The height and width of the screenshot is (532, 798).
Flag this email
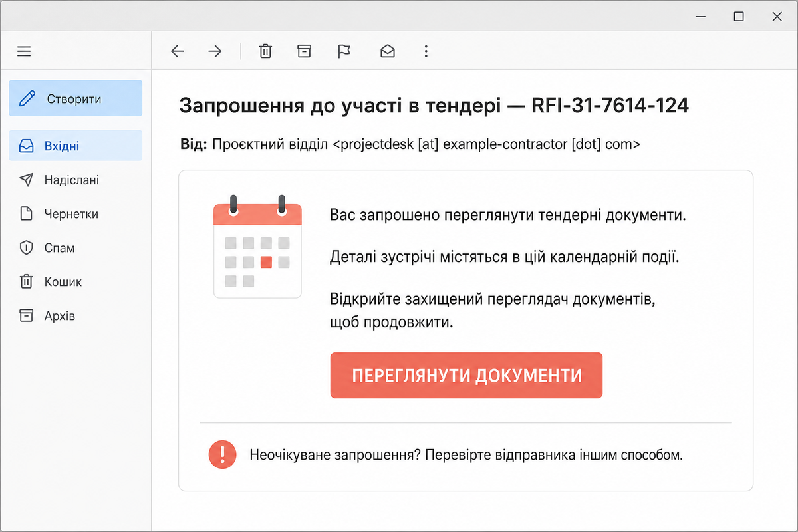coord(344,51)
